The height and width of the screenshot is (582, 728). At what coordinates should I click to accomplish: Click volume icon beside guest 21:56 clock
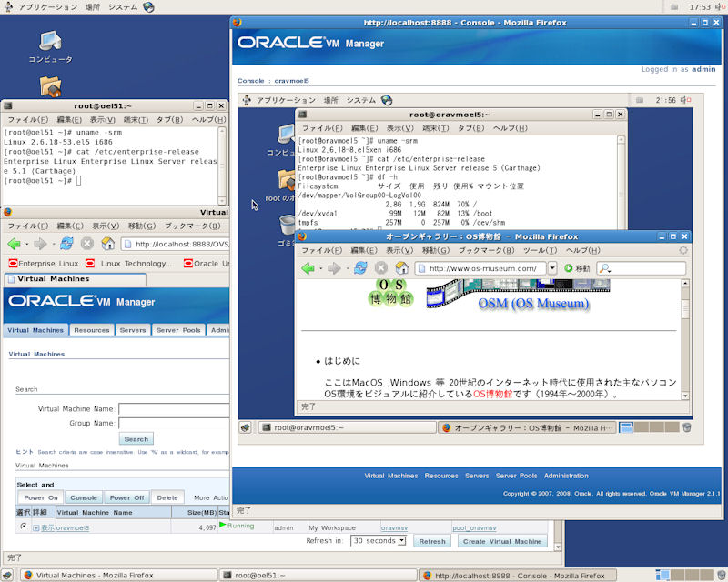[x=686, y=100]
